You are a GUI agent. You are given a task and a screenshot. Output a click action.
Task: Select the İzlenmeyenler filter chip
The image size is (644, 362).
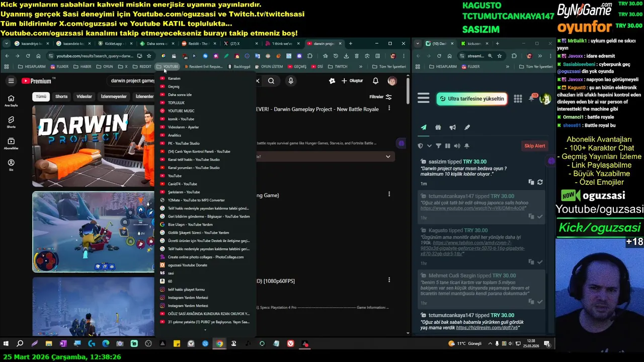pyautogui.click(x=114, y=97)
